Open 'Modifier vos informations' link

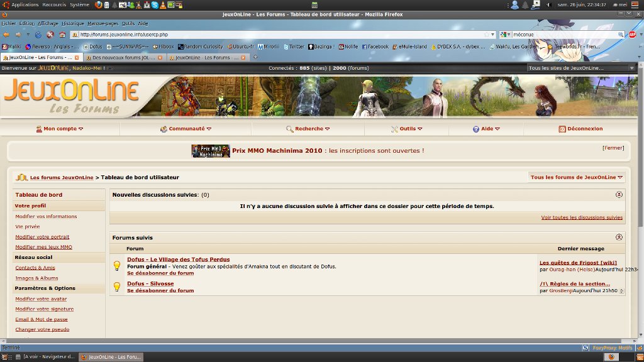click(x=46, y=216)
